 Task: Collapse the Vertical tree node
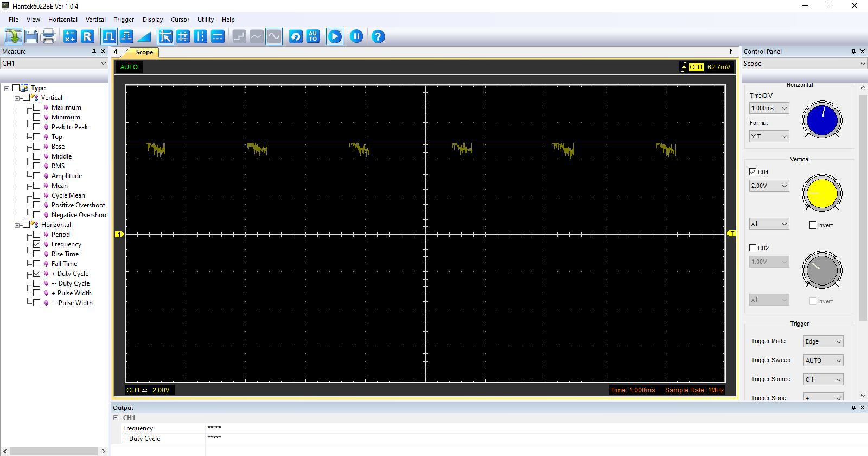[x=17, y=98]
